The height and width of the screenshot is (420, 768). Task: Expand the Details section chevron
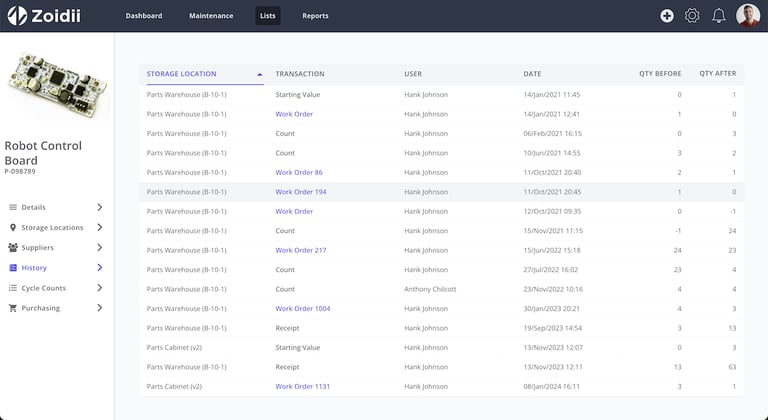coord(99,207)
